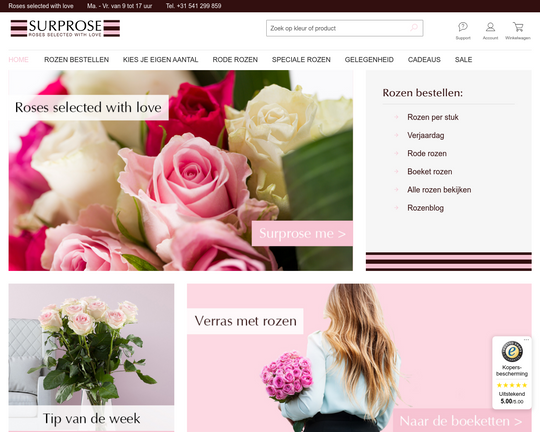Open the Rozen Bestellen menu

point(76,60)
